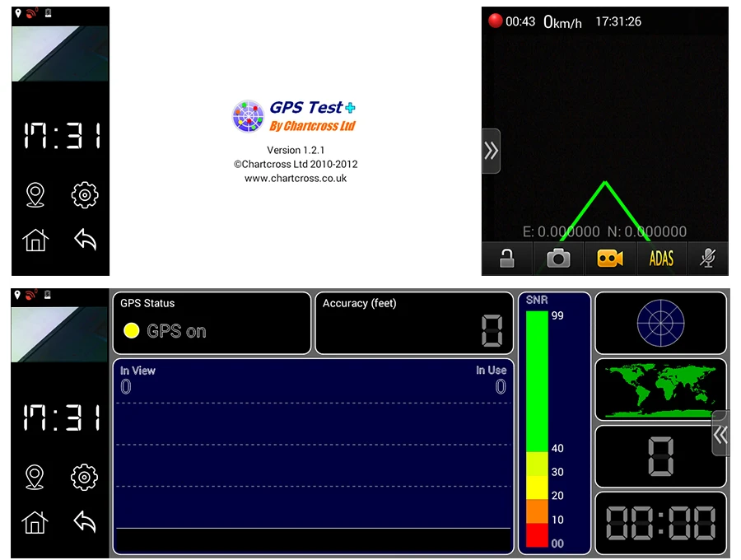Image resolution: width=741 pixels, height=560 pixels.
Task: Tap status bar location icon in top-left sidebar
Action: click(18, 13)
